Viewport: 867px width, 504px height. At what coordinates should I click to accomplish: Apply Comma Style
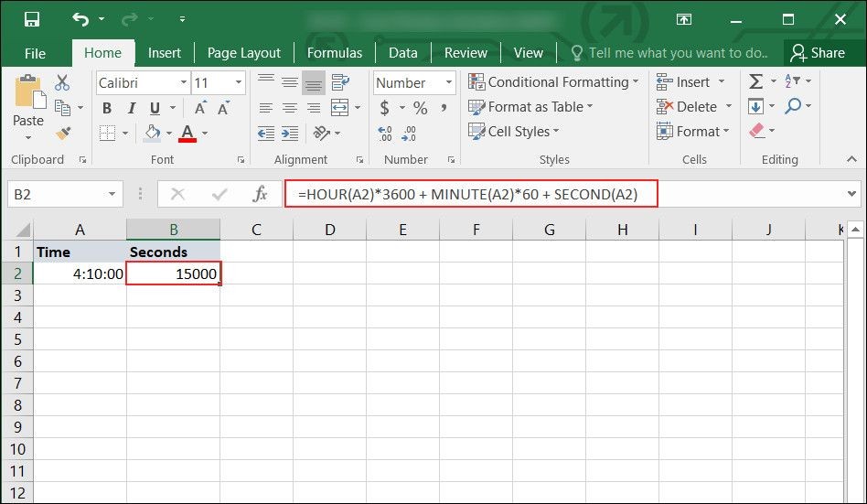tap(444, 108)
